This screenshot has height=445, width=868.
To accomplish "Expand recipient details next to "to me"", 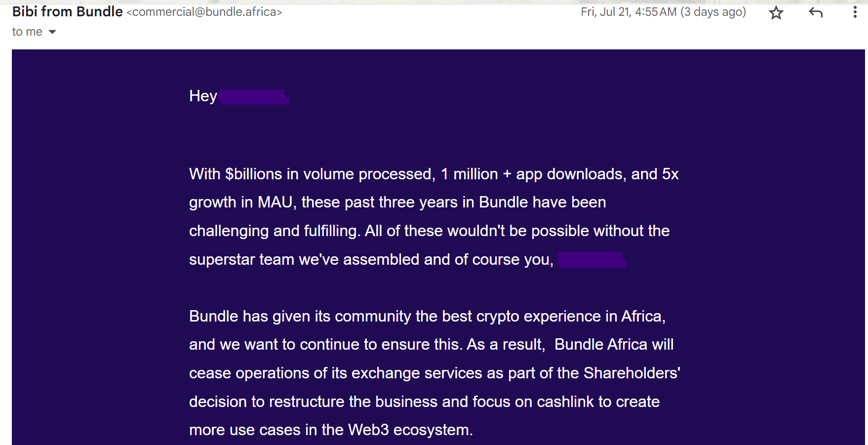I will pos(52,32).
